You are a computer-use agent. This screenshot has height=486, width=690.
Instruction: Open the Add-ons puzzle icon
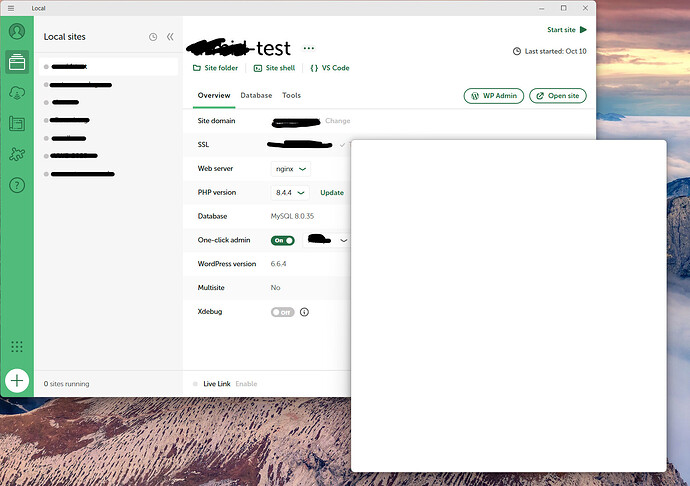click(17, 154)
